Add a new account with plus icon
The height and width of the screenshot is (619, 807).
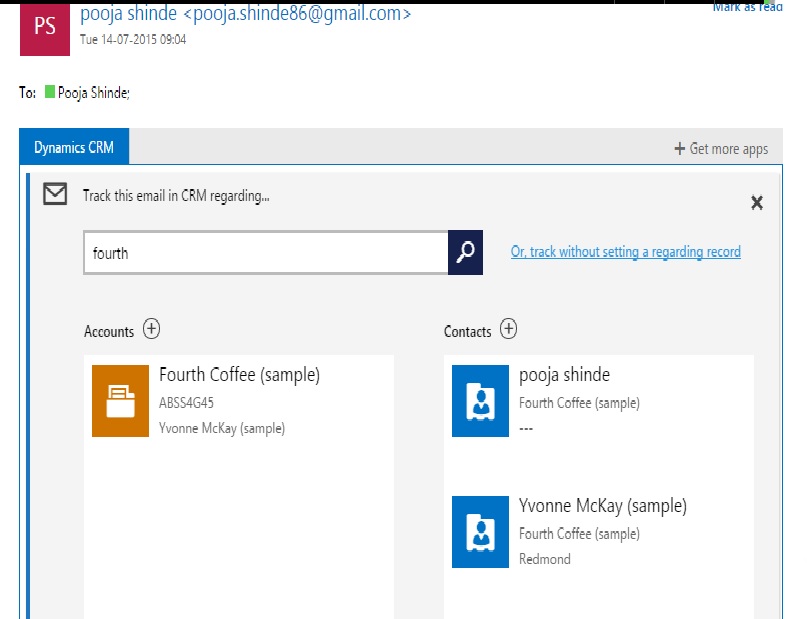(151, 329)
